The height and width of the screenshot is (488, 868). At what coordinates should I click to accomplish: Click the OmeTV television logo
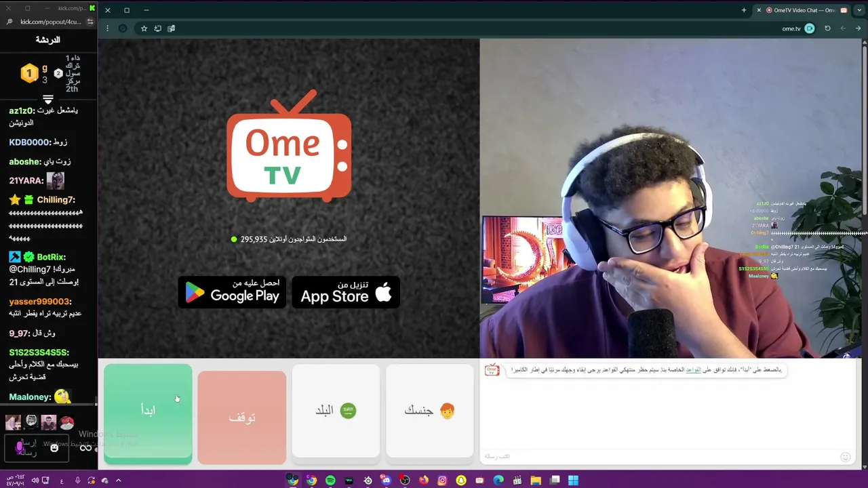[289, 146]
